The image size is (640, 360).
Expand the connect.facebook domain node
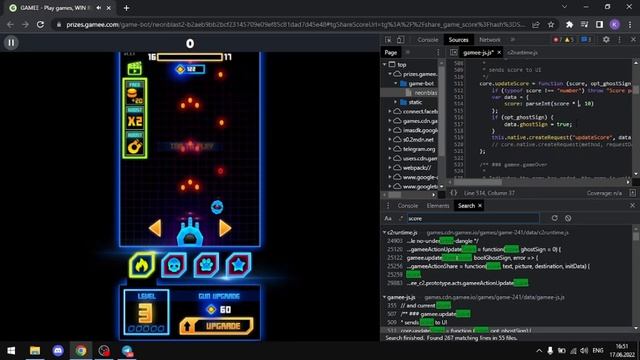click(390, 111)
